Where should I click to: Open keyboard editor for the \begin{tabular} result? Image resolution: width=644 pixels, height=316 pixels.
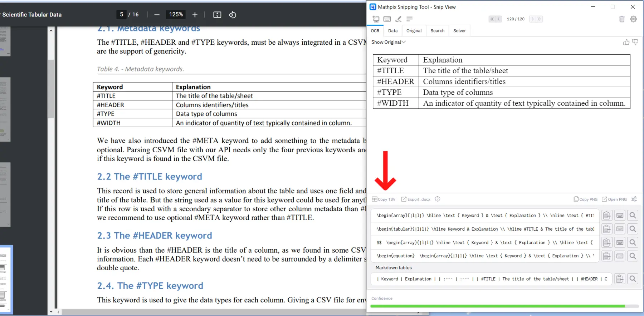[620, 229]
